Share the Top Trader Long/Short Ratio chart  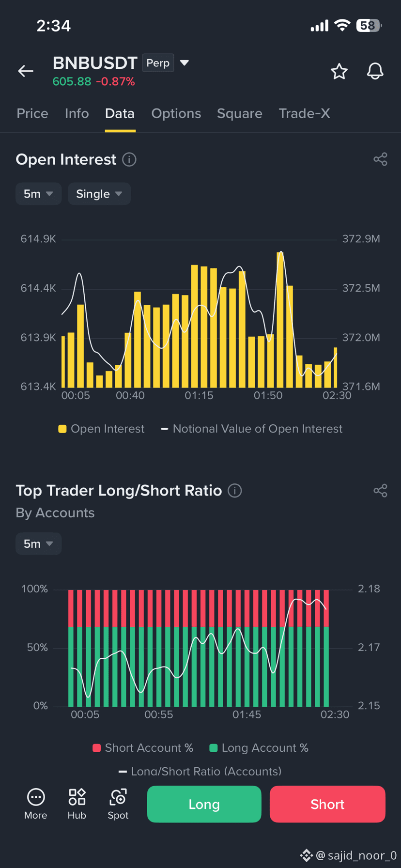click(x=380, y=491)
